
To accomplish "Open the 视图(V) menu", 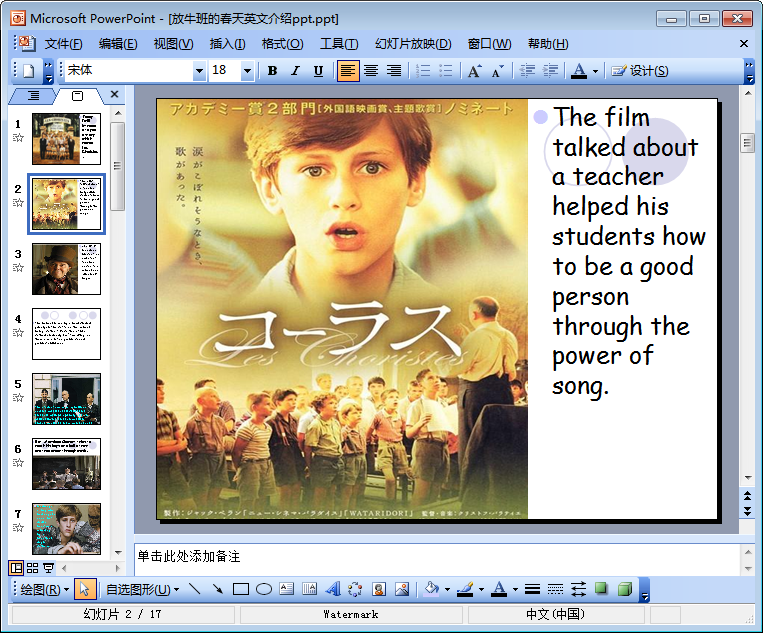I will tap(173, 44).
